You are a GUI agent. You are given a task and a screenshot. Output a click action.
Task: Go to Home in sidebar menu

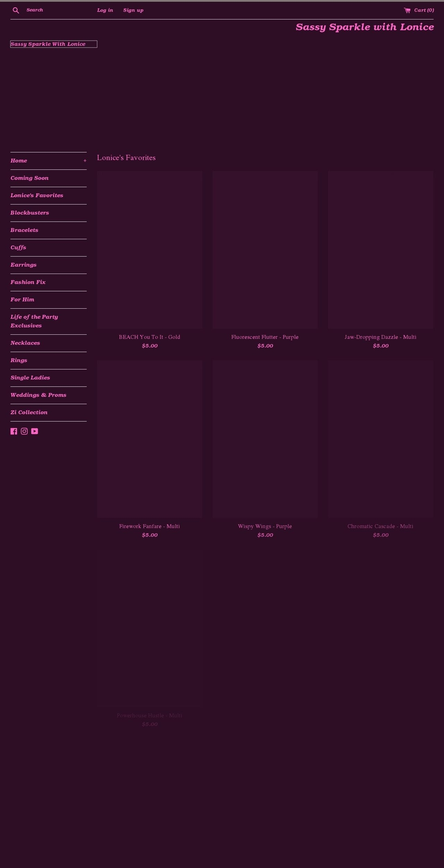[x=19, y=161]
